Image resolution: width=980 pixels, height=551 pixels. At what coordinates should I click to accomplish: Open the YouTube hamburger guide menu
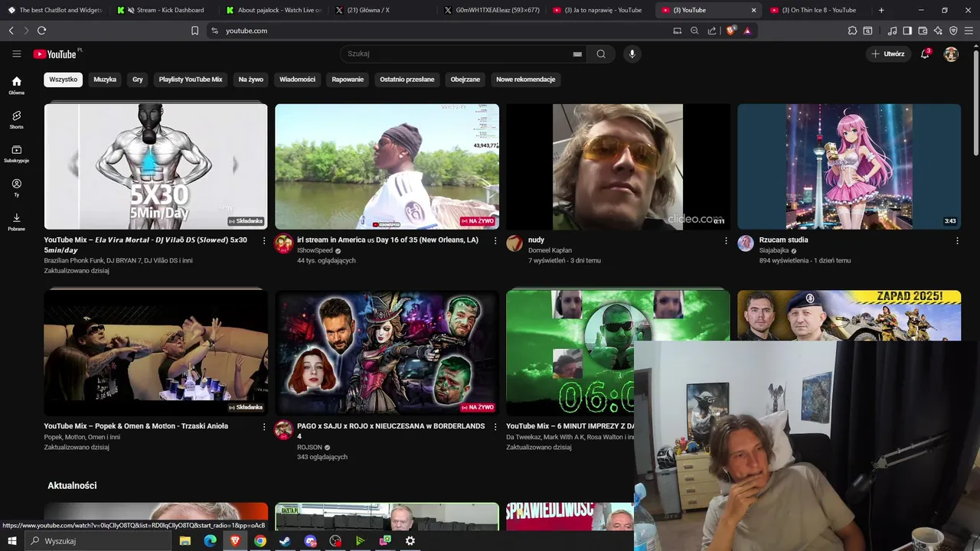tap(16, 54)
